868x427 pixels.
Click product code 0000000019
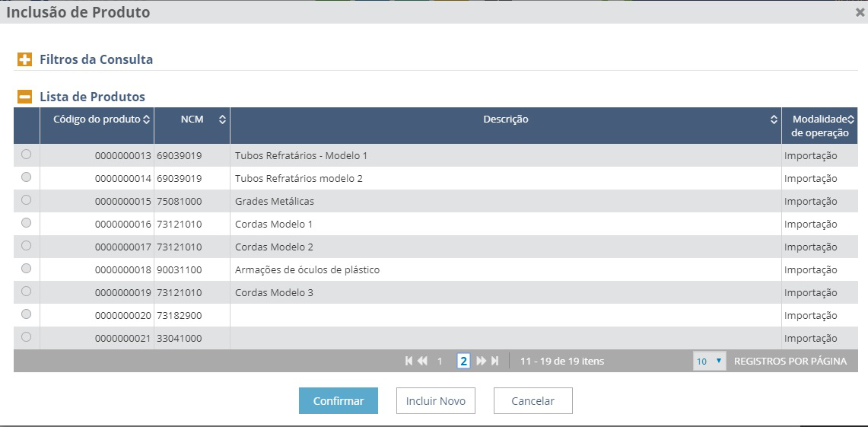pyautogui.click(x=123, y=292)
